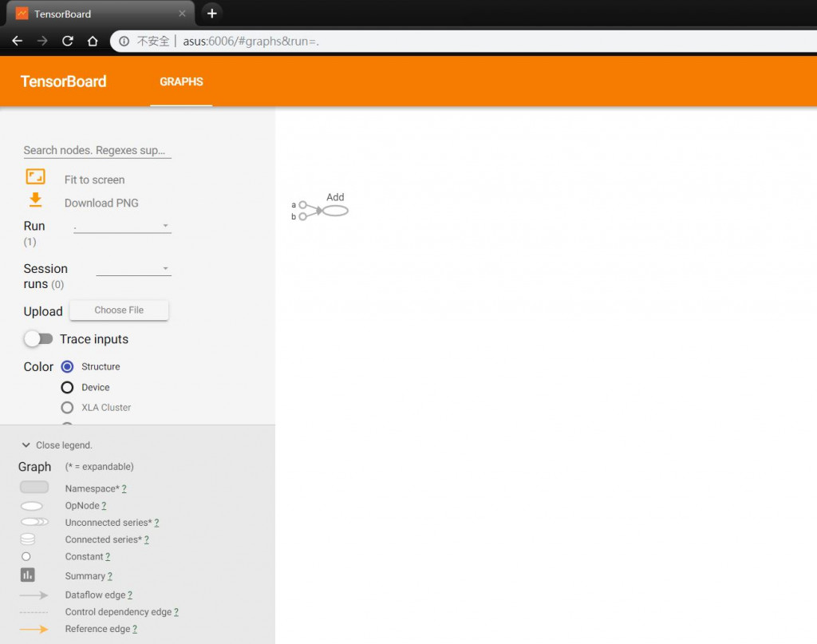Click the TensorBoard header title

click(x=64, y=81)
